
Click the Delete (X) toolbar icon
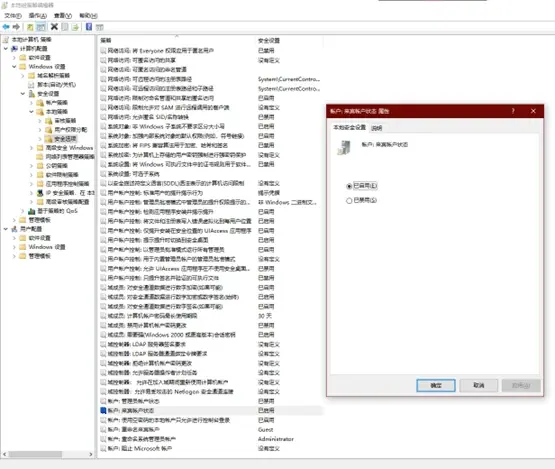[54, 27]
